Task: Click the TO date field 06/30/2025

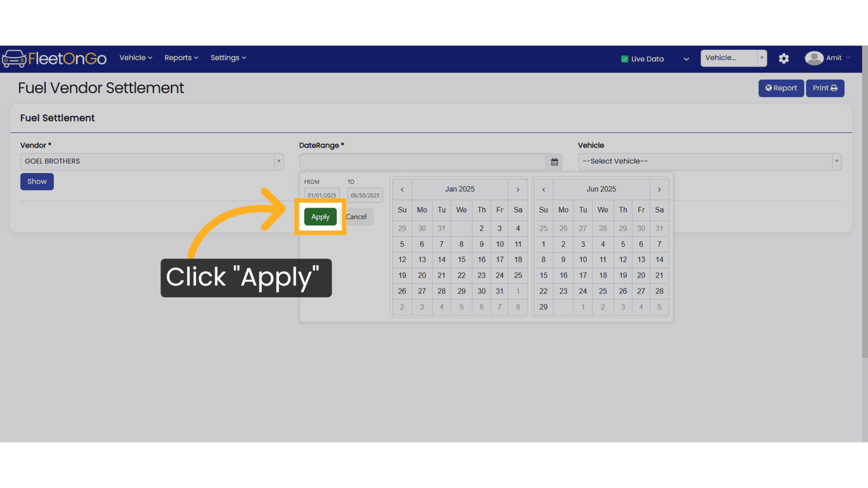Action: [x=365, y=195]
